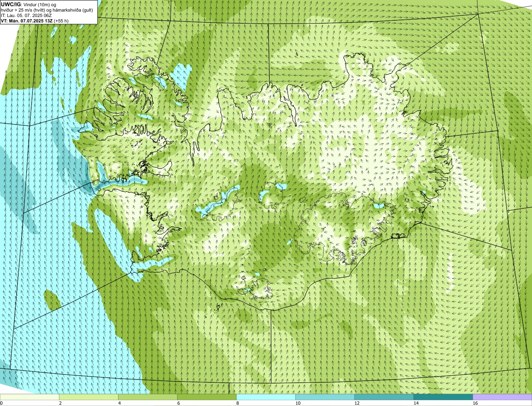Screen dimensions: 532x406
Task: Click the pale cream 0–2 legend swatch
Action: tap(30, 397)
